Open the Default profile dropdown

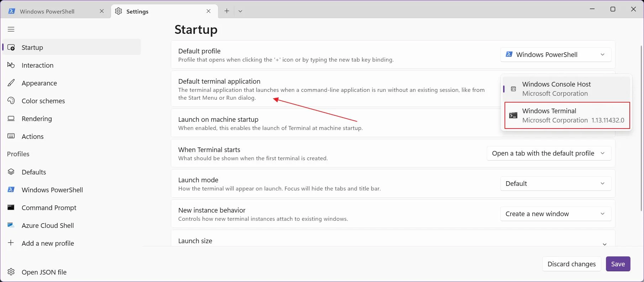pyautogui.click(x=556, y=54)
